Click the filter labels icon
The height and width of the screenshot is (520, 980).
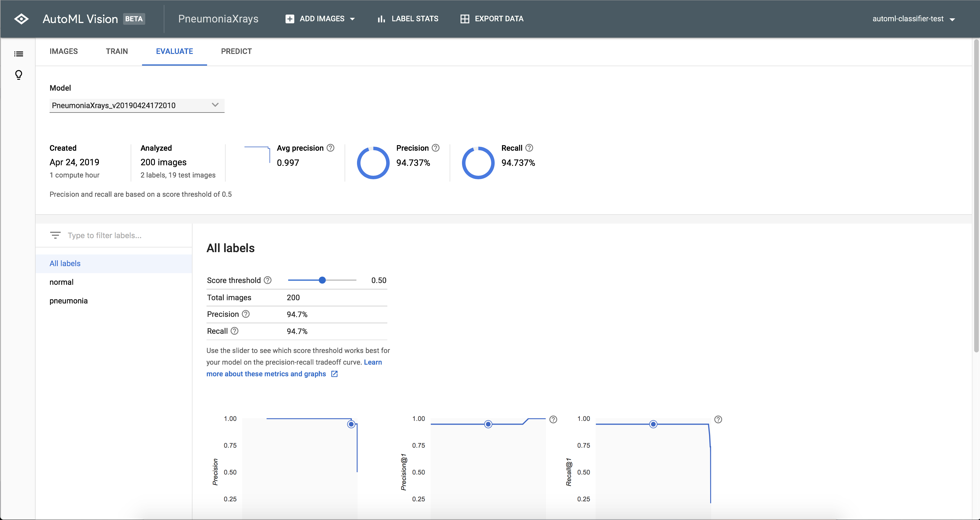(x=55, y=235)
